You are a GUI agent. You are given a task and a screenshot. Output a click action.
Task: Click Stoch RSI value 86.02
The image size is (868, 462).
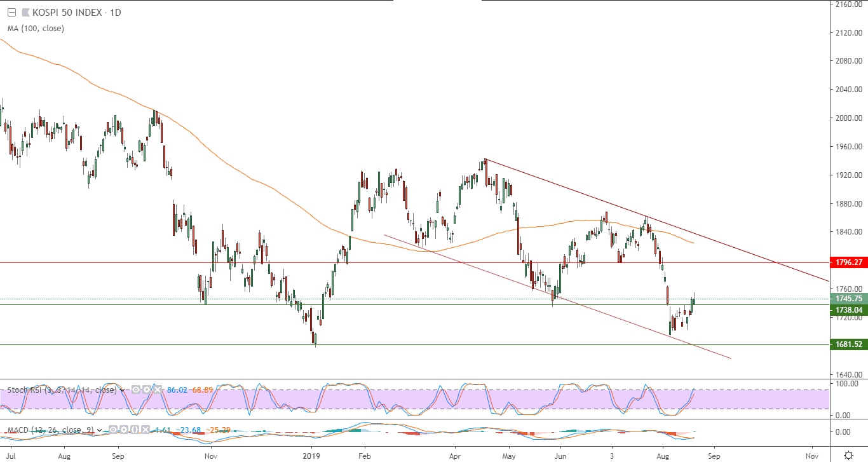click(177, 390)
